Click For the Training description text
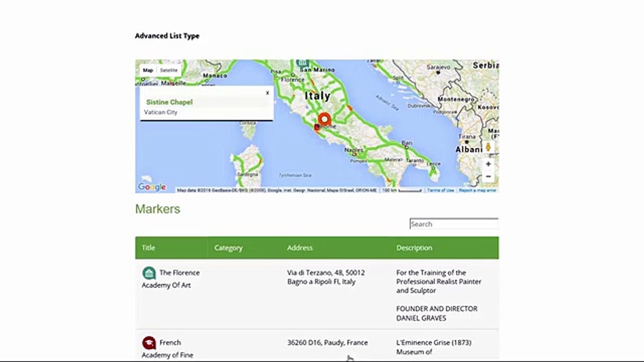 point(439,282)
